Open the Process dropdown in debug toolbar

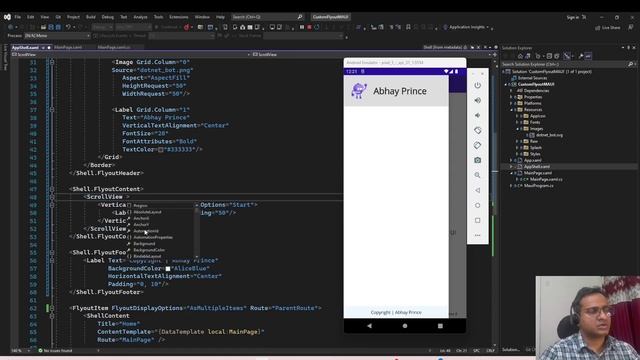(x=57, y=36)
